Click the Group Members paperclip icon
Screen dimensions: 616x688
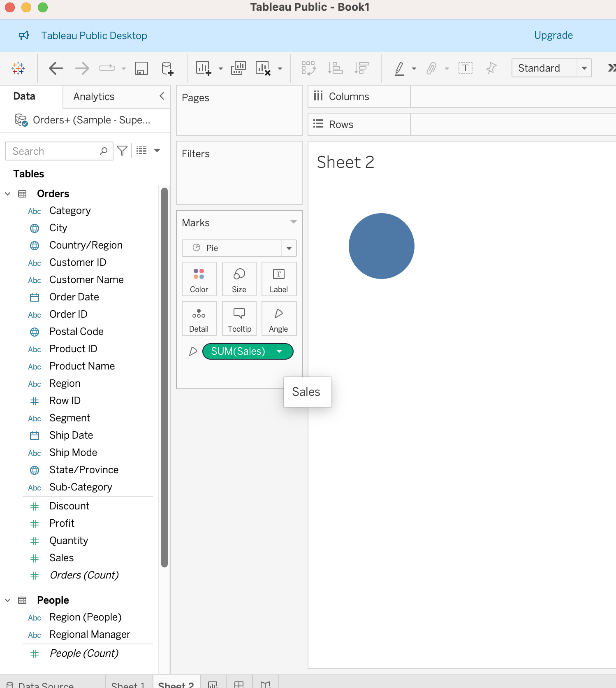click(431, 68)
